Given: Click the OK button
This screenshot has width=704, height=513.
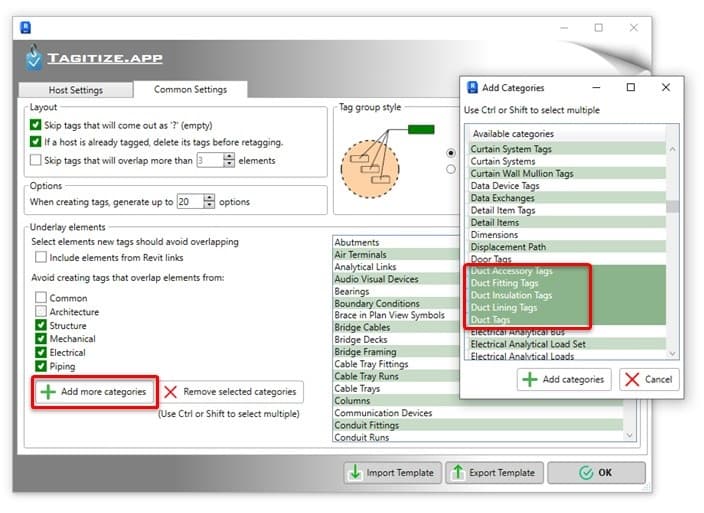Looking at the screenshot, I should [597, 473].
